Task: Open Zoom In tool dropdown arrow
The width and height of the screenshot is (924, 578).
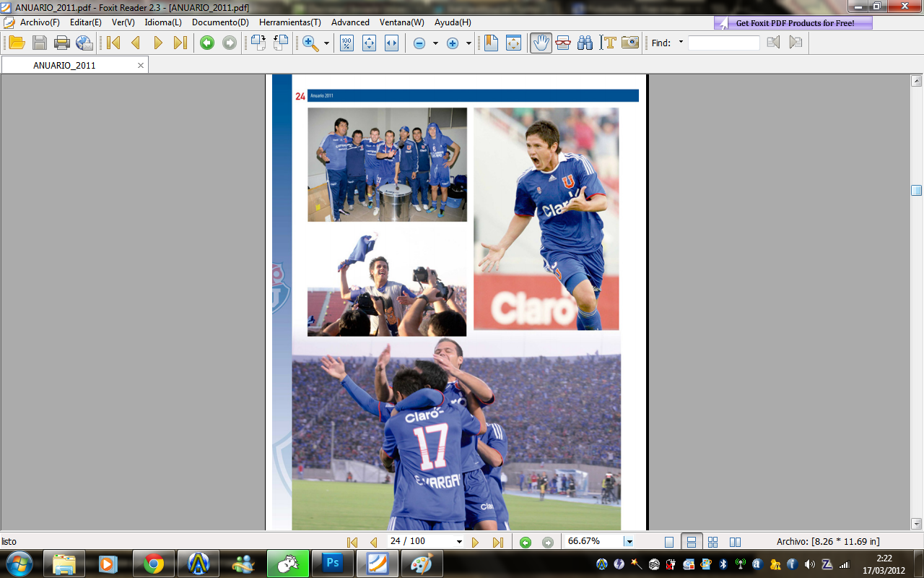Action: pos(326,43)
